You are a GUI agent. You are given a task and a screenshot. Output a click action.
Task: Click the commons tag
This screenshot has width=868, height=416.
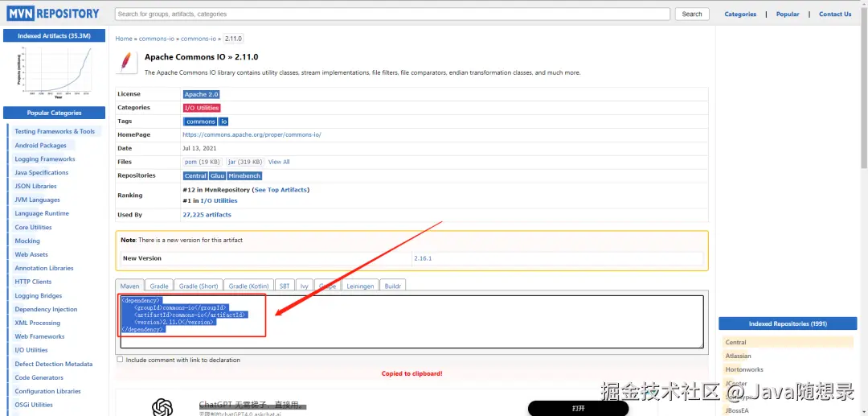pyautogui.click(x=200, y=122)
